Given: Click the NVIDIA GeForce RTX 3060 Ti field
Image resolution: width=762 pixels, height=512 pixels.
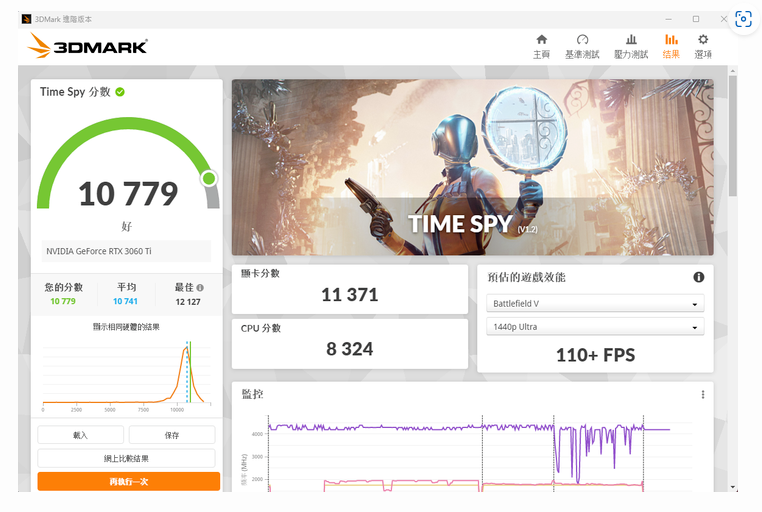Looking at the screenshot, I should (126, 251).
